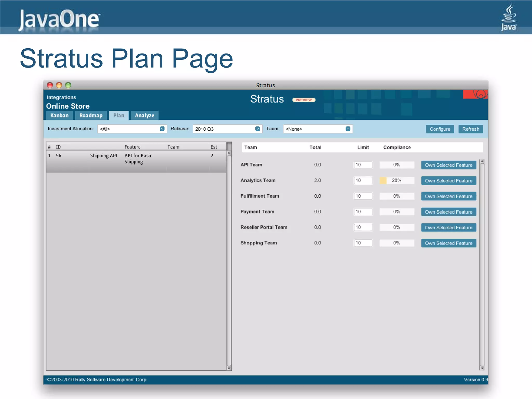Click the Compliance column header
Screen dimensions: 532x399
397,147
